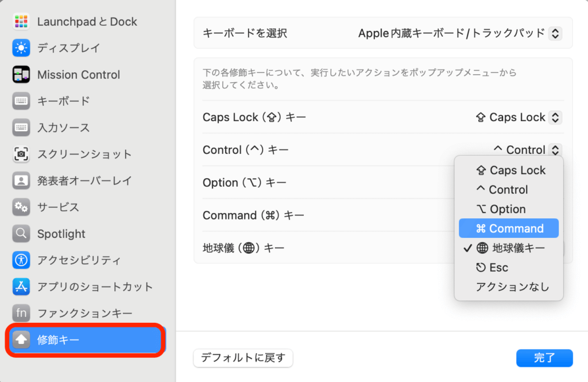
Task: Open the Caps Lock key action dropdown
Action: pos(555,117)
